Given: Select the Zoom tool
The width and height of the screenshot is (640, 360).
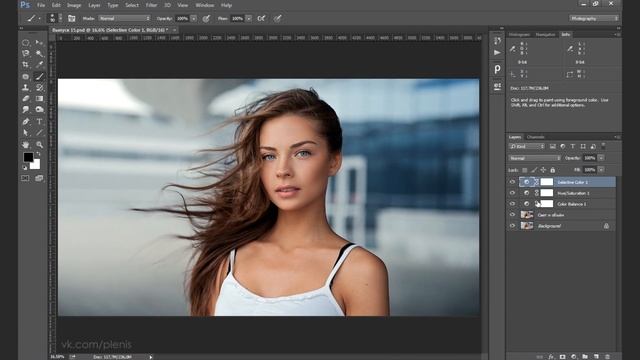Looking at the screenshot, I should [39, 144].
